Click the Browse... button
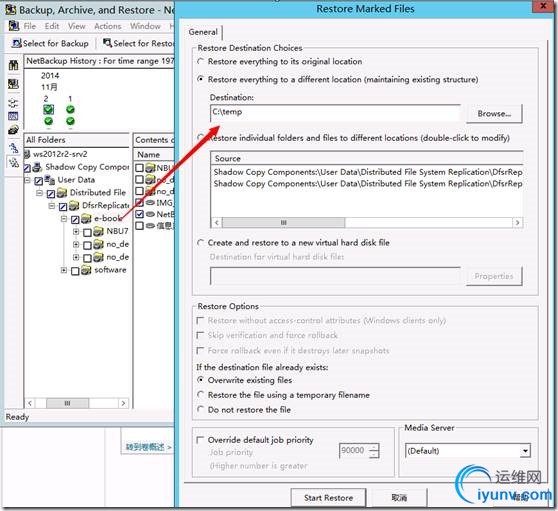558x511 pixels. pos(494,114)
